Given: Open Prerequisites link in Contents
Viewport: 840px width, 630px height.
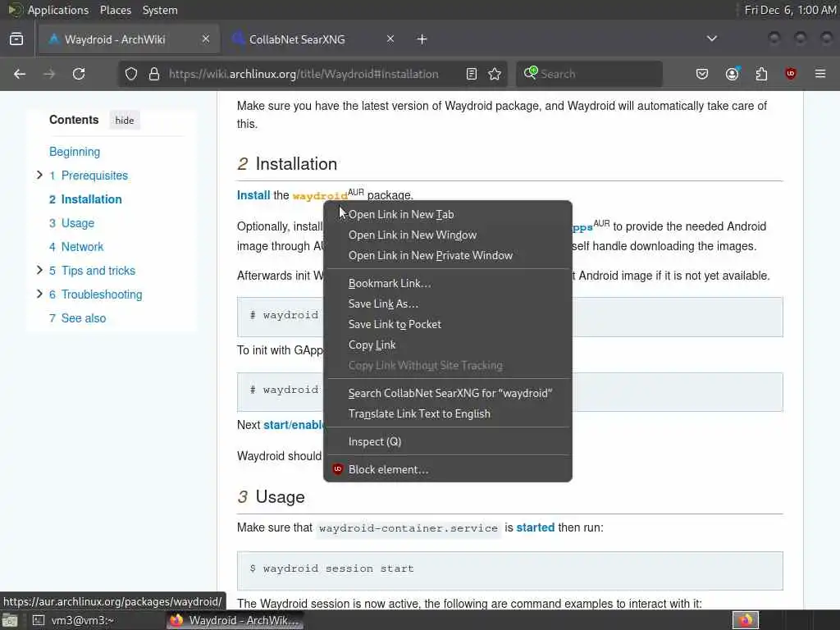Looking at the screenshot, I should (89, 176).
